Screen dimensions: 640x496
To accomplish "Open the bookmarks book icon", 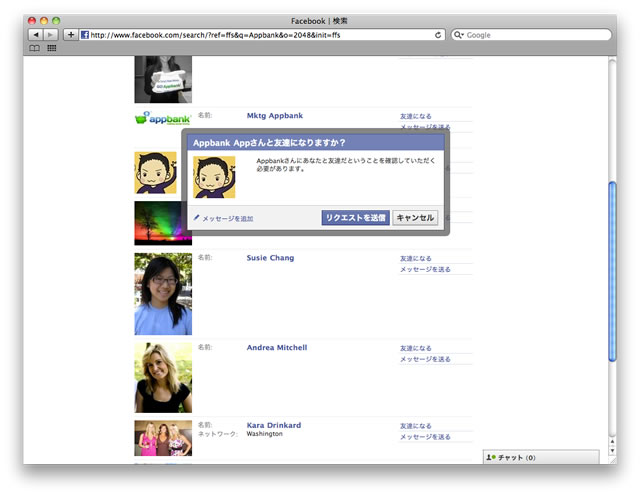I will [34, 48].
